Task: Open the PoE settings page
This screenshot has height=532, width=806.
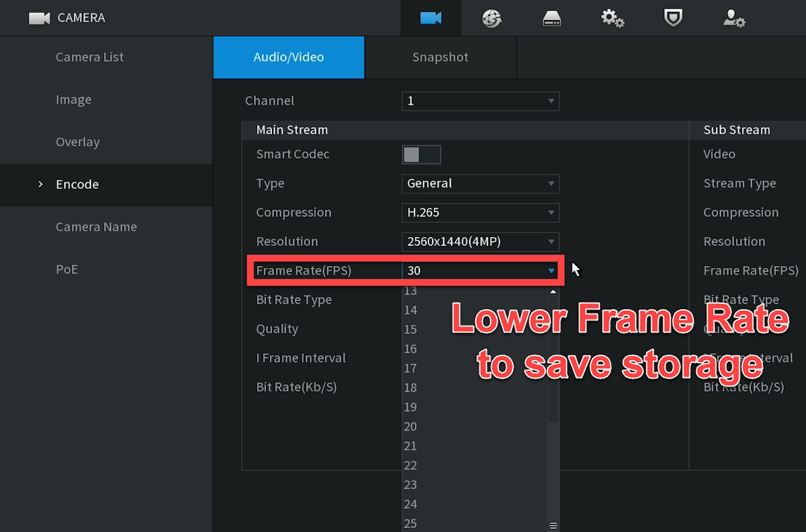Action: [67, 269]
